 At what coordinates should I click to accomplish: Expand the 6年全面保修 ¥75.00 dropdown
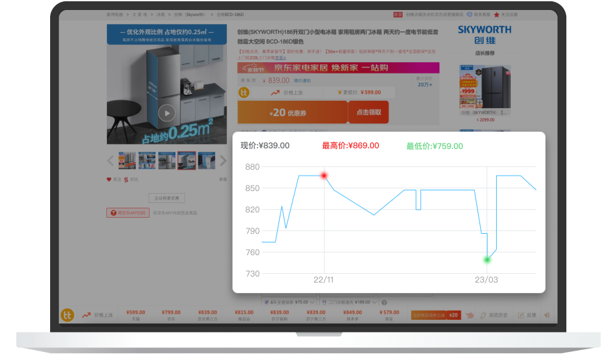[289, 303]
